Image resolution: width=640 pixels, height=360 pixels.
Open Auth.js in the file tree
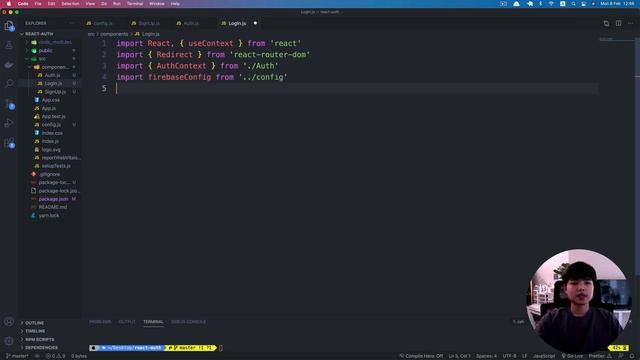coord(52,75)
